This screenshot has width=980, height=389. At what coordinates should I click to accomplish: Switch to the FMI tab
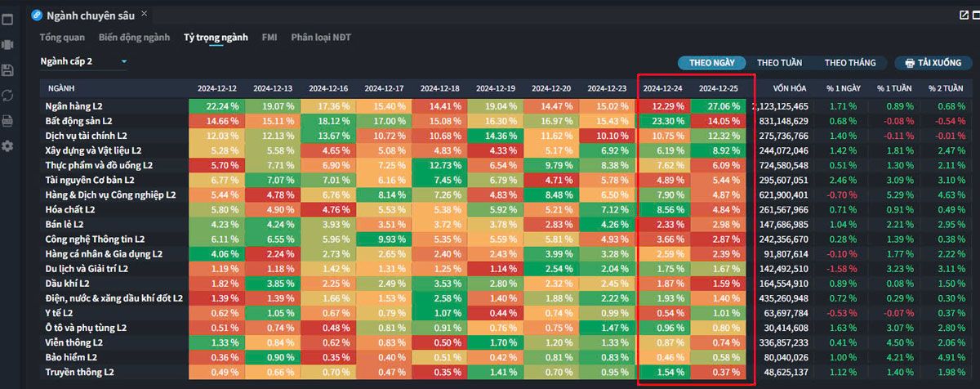coord(269,38)
